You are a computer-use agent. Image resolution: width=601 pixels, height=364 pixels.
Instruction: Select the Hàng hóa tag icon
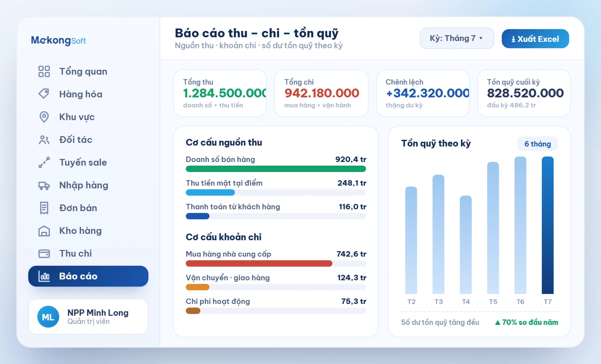pos(44,94)
